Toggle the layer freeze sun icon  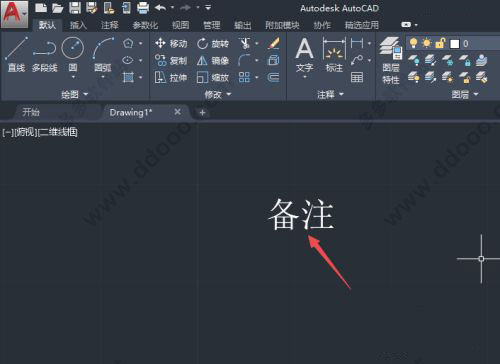point(427,43)
